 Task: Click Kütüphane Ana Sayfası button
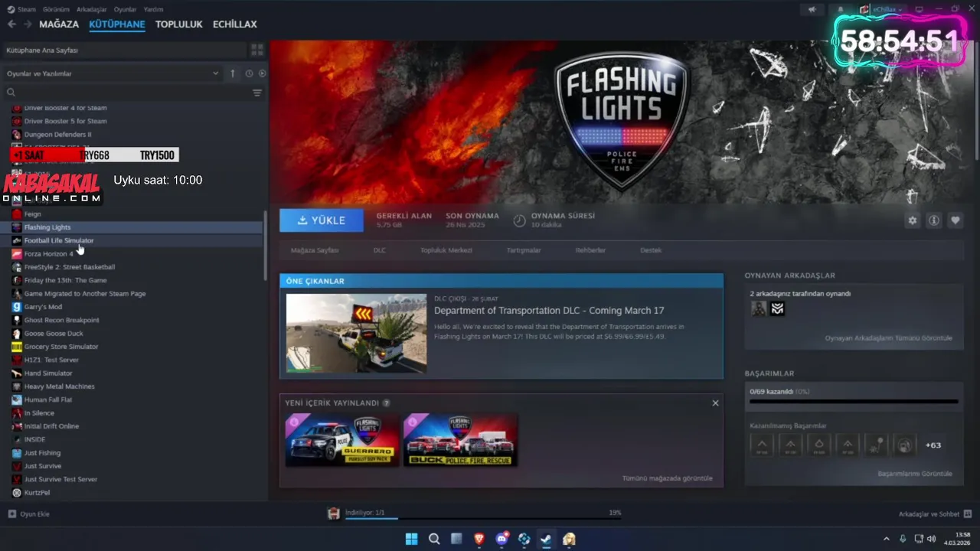coord(124,50)
